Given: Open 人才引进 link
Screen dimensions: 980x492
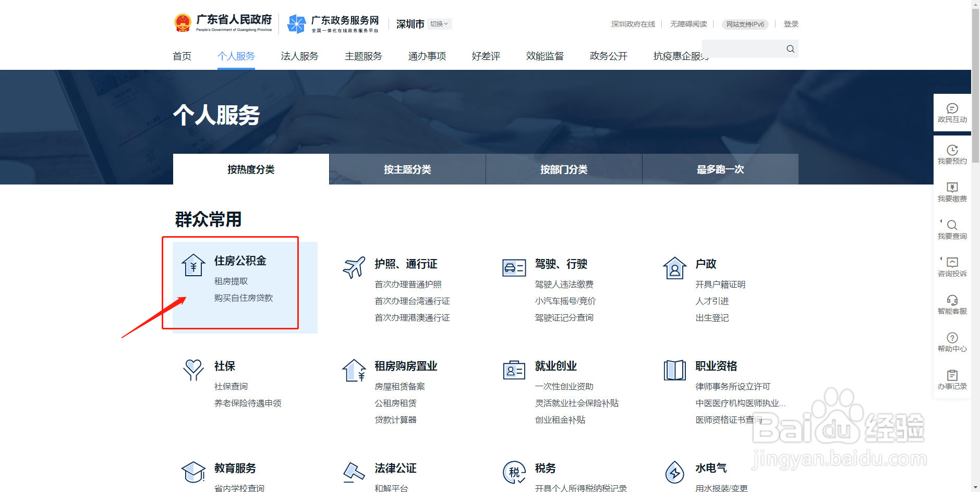Looking at the screenshot, I should click(x=712, y=301).
